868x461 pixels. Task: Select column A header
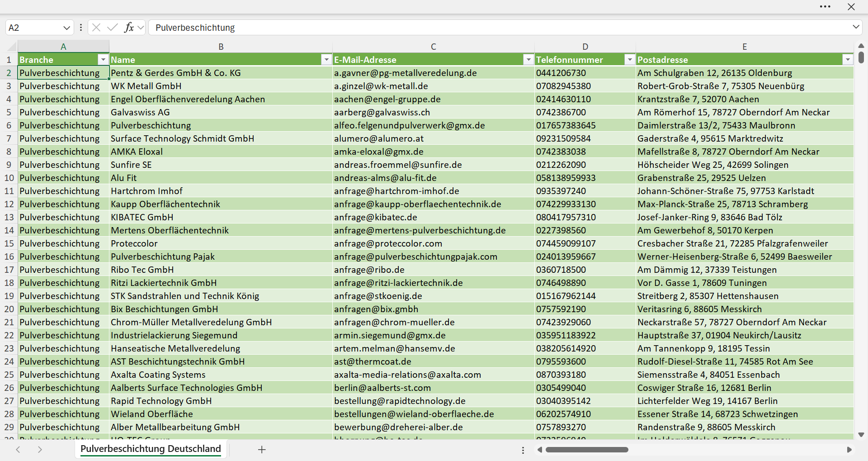click(x=63, y=47)
